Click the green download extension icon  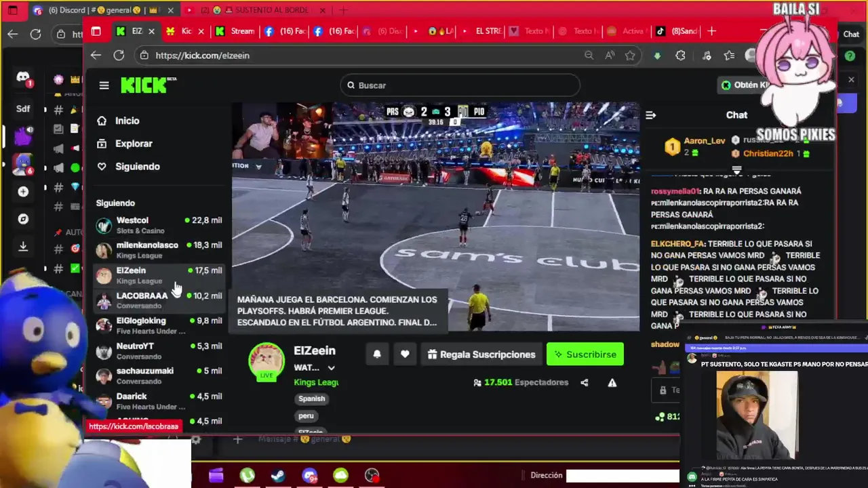pyautogui.click(x=657, y=56)
